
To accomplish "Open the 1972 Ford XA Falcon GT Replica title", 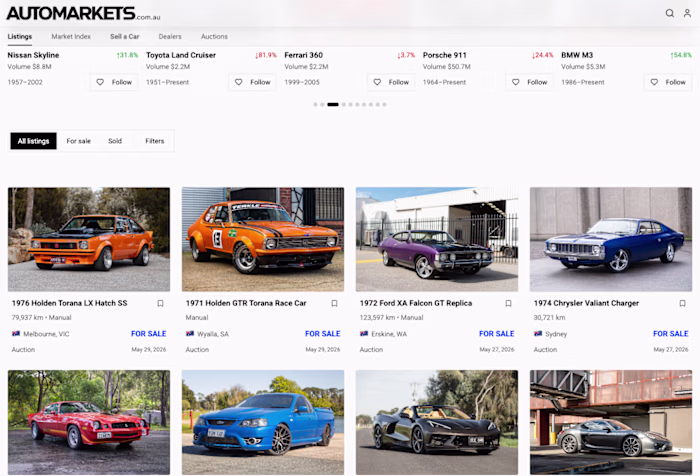I will coord(416,303).
